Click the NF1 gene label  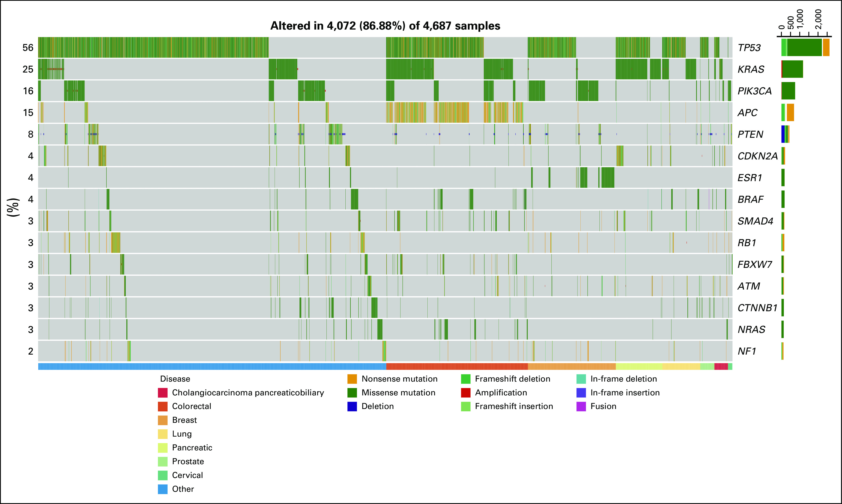pos(747,351)
